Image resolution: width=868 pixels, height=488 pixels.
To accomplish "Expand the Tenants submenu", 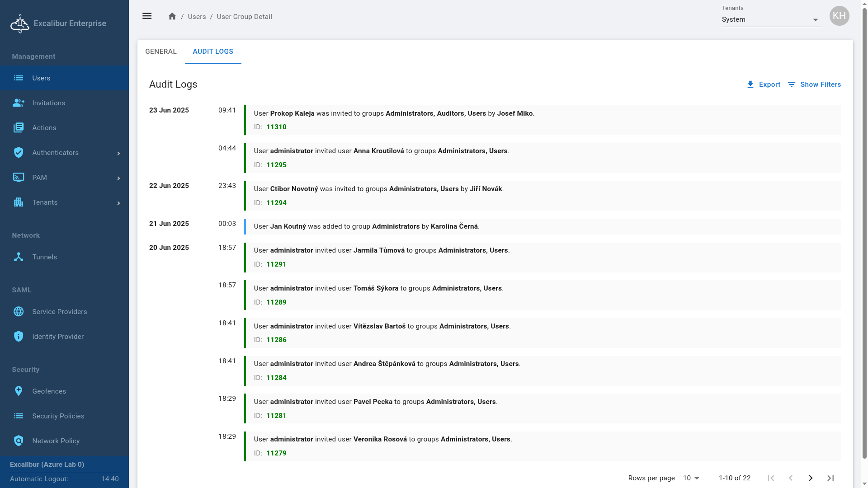I will (x=118, y=203).
